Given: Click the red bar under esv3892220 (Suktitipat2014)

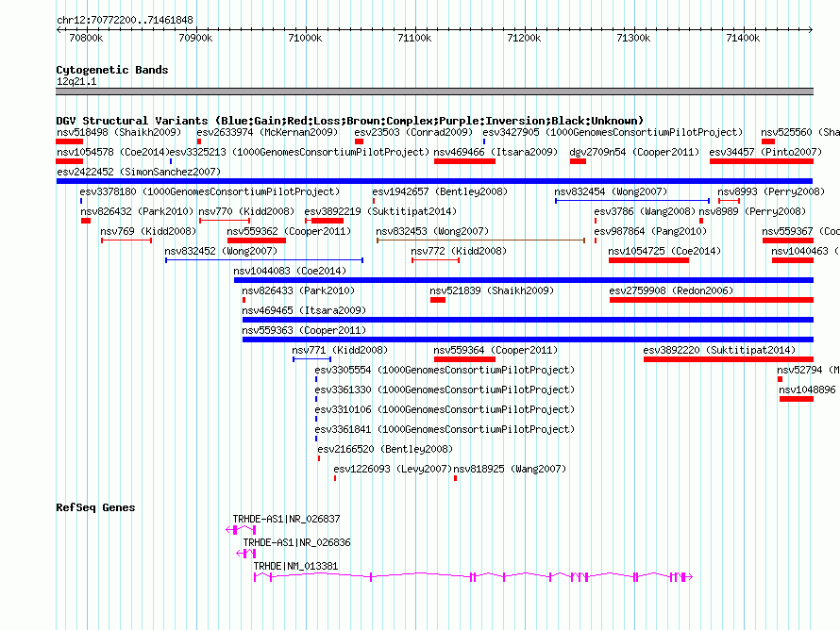Looking at the screenshot, I should [x=729, y=359].
